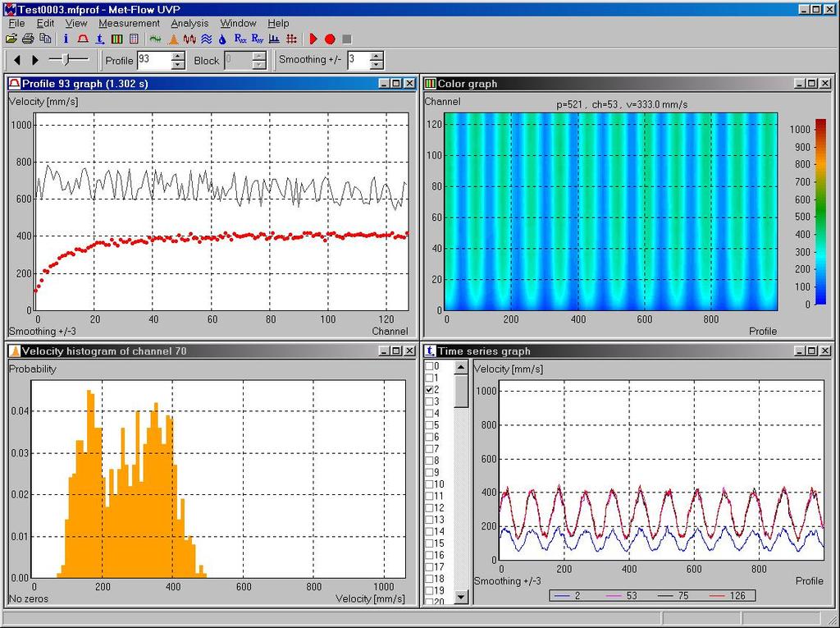The image size is (840, 628).
Task: Click channel list scrollbar thumb
Action: [x=461, y=391]
